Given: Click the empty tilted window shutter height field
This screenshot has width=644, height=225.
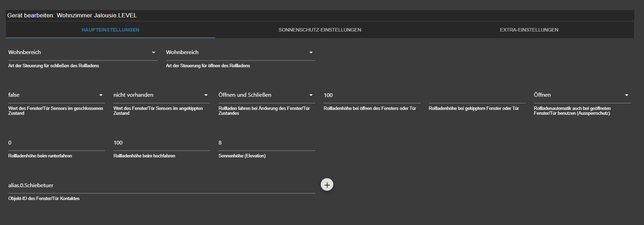Looking at the screenshot, I should coord(477,95).
